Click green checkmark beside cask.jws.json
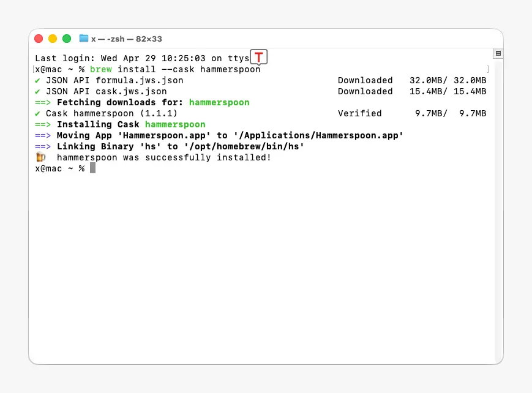 coord(38,91)
